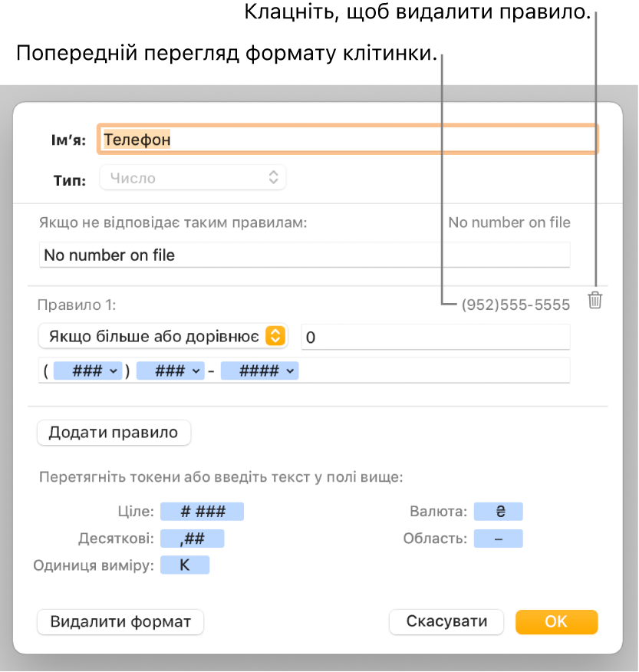Open the Тип dropdown showing Число

(193, 177)
